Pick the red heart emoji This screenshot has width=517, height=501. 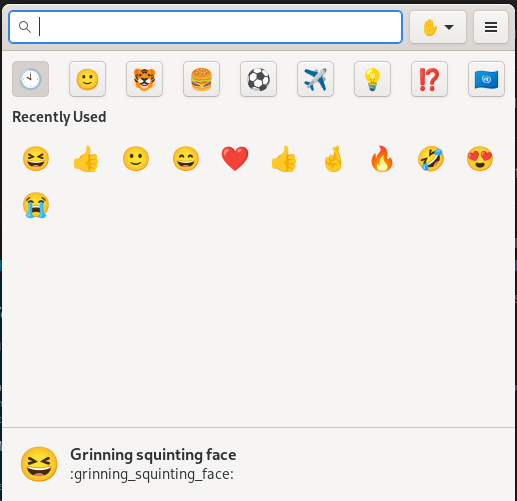(x=235, y=159)
